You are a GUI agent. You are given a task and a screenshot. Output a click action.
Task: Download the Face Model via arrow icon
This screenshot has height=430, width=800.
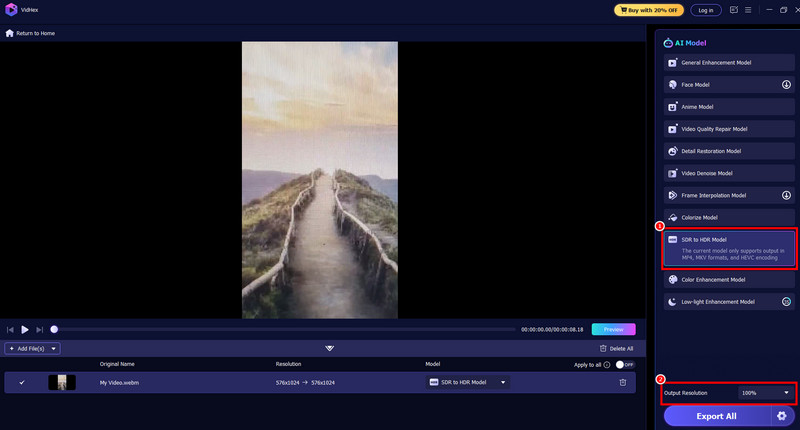click(786, 85)
